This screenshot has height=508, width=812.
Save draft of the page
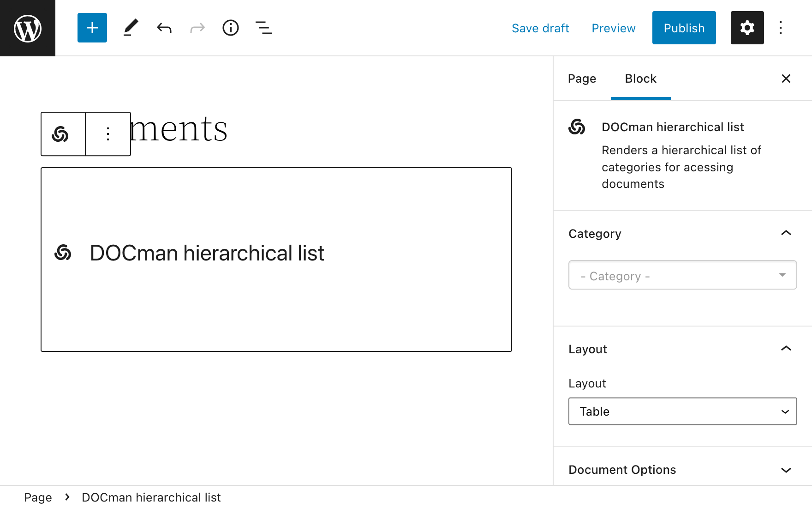tap(540, 28)
